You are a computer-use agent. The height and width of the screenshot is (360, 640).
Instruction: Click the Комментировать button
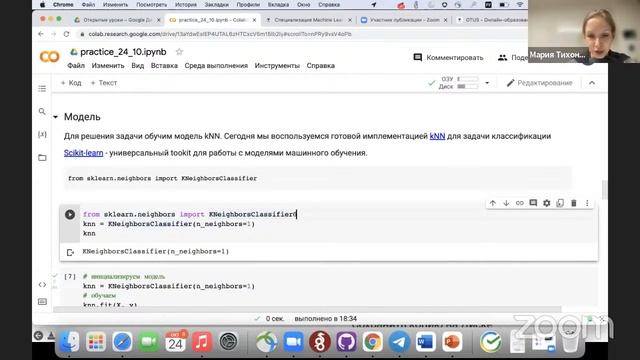click(448, 58)
